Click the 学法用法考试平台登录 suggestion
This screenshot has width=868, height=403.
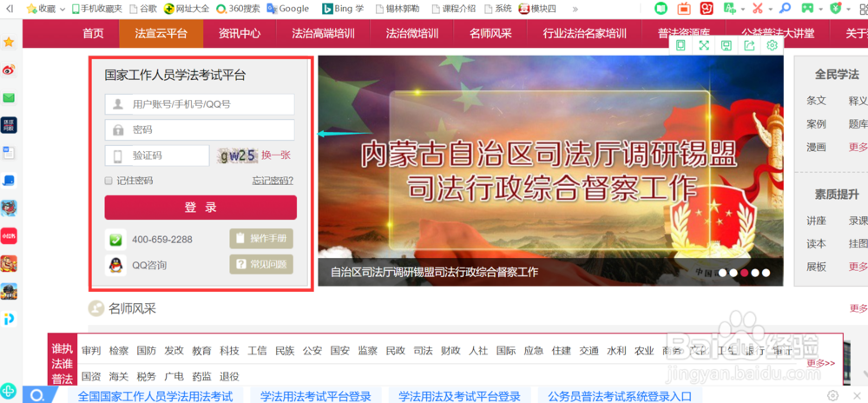click(316, 396)
